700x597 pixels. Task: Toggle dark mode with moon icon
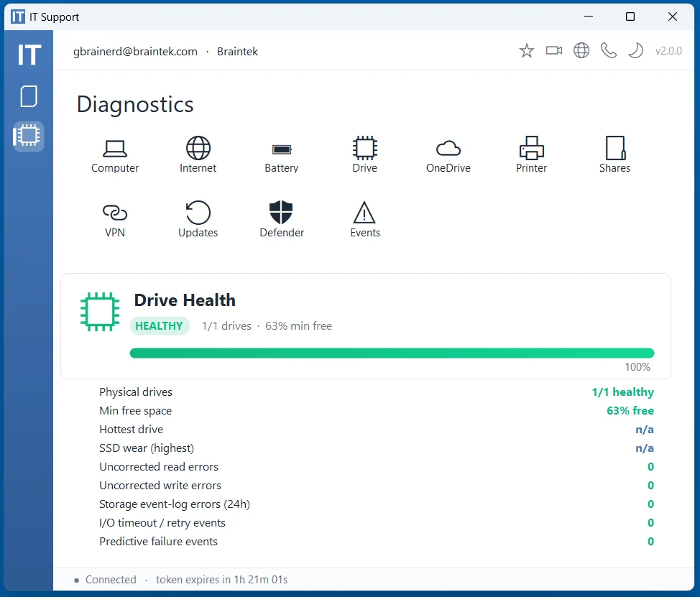pyautogui.click(x=636, y=51)
